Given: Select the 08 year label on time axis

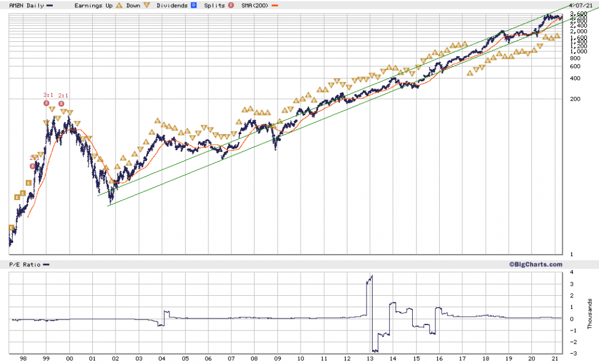Looking at the screenshot, I should click(254, 359).
